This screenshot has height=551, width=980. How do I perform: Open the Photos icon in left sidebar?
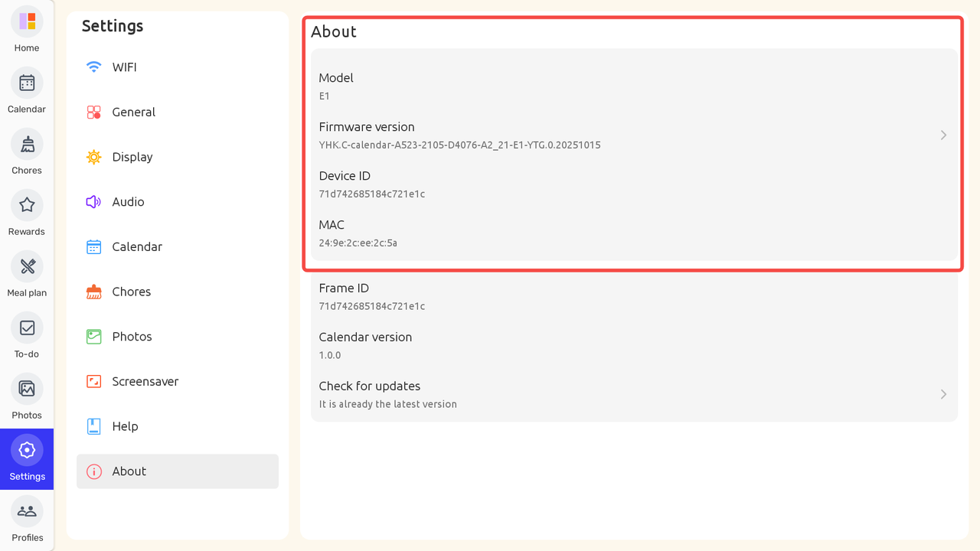pyautogui.click(x=27, y=389)
